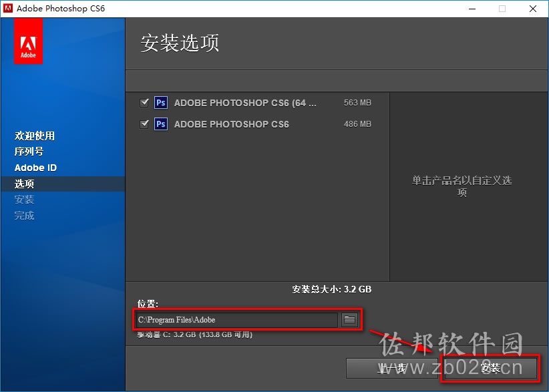
Task: Select the greyed 安装 step in the sidebar
Action: [x=24, y=200]
